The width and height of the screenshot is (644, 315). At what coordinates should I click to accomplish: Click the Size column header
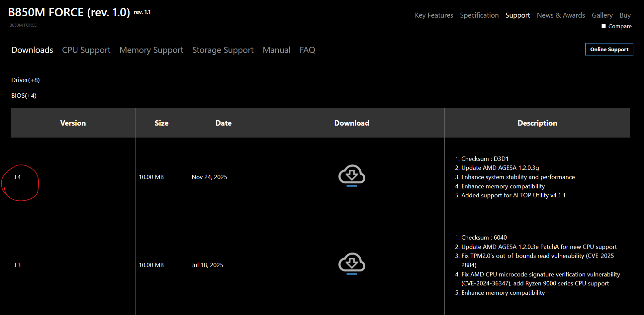161,123
